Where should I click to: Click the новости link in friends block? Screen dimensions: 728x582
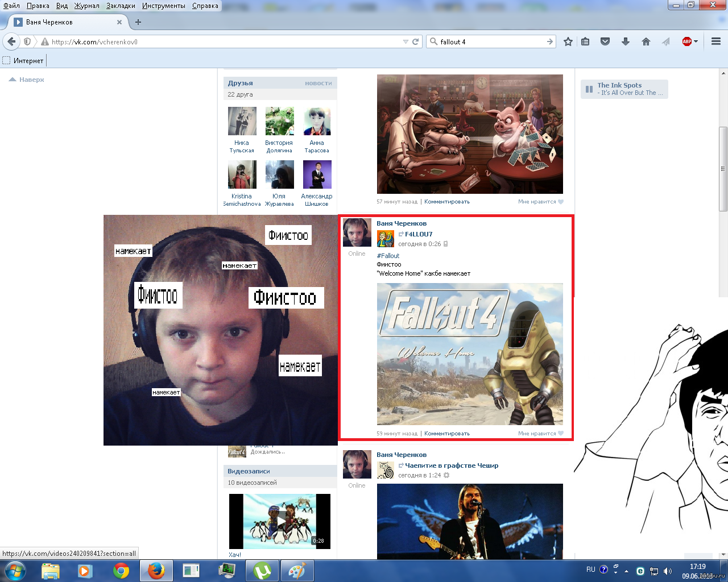[x=318, y=83]
